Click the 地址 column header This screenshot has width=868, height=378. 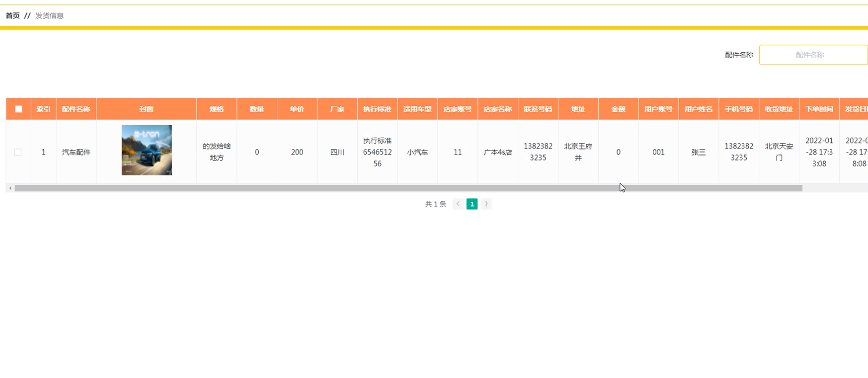coord(578,109)
